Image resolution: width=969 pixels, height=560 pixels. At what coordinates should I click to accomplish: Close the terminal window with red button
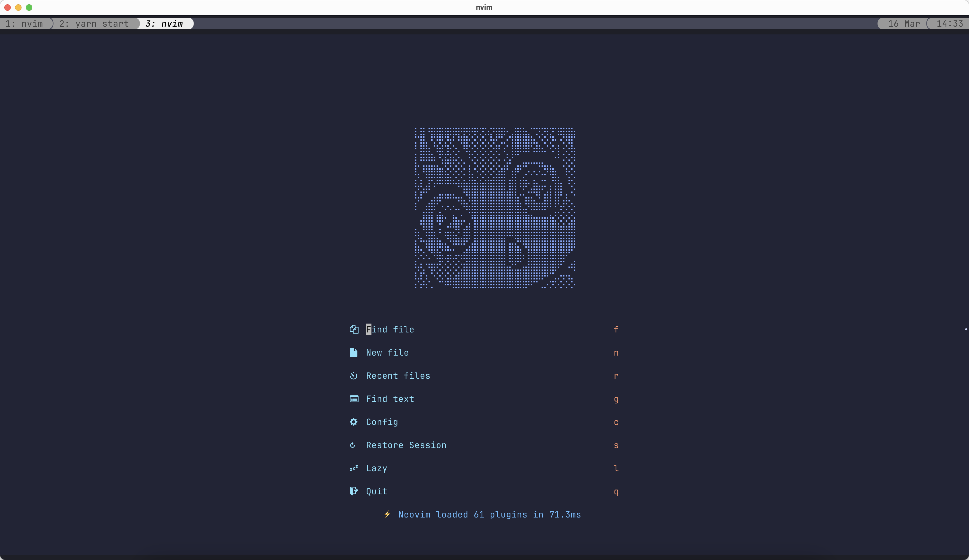(x=7, y=7)
